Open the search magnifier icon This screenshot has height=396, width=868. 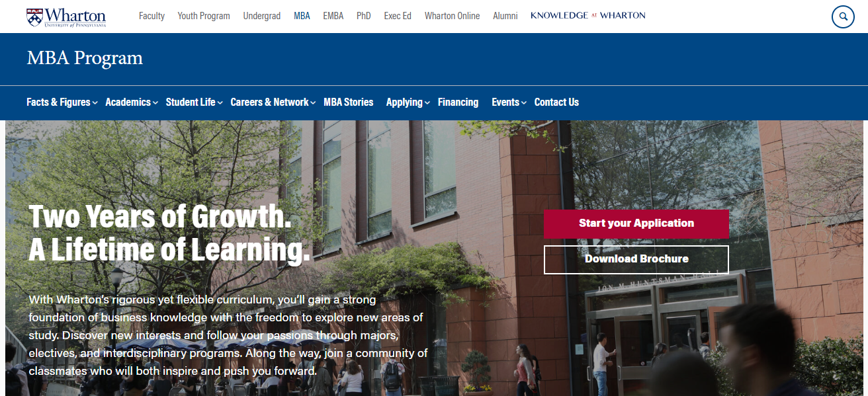(843, 17)
